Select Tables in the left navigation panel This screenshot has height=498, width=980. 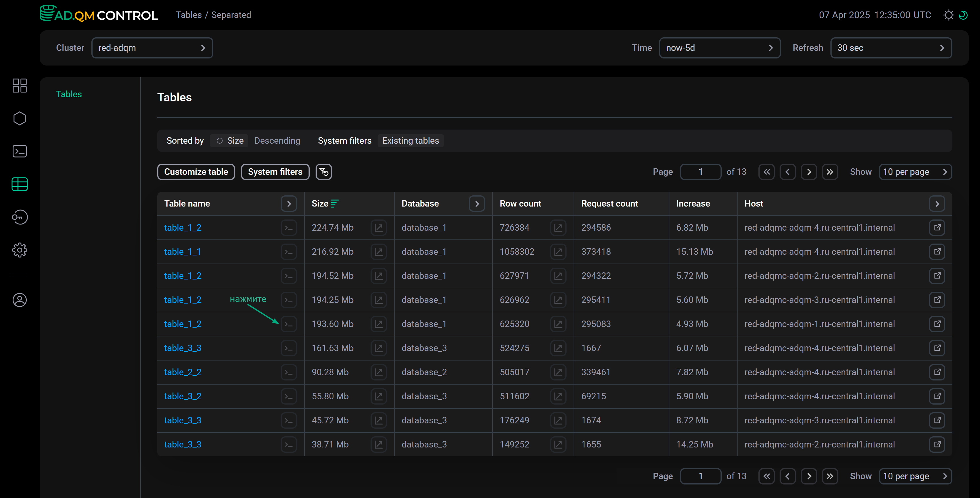69,94
